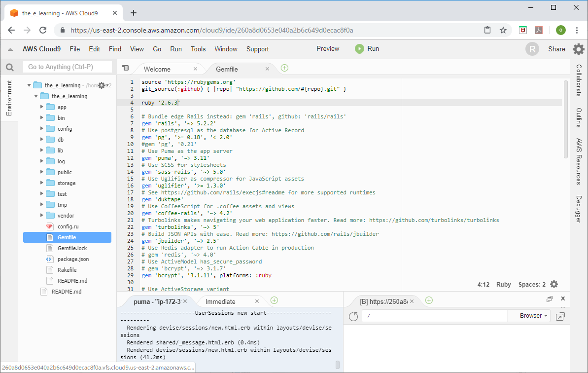Open the AWS Resources side panel
The image size is (588, 373).
coord(579,162)
